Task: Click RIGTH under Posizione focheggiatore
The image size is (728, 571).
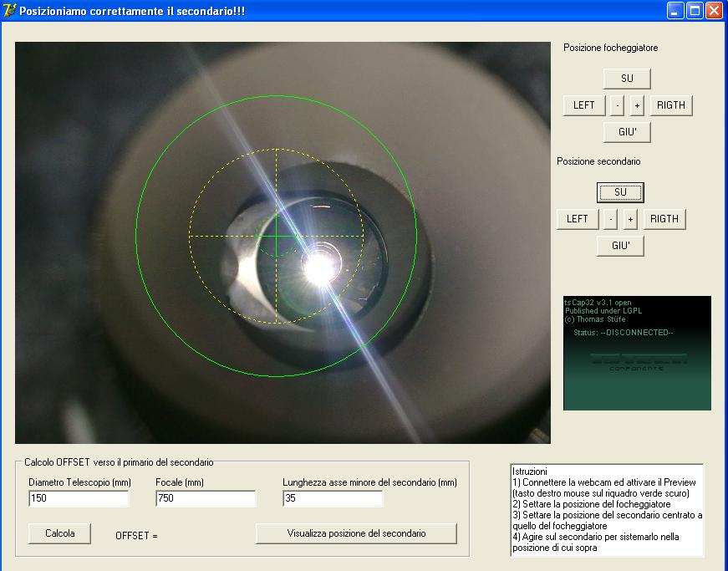Action: click(671, 105)
